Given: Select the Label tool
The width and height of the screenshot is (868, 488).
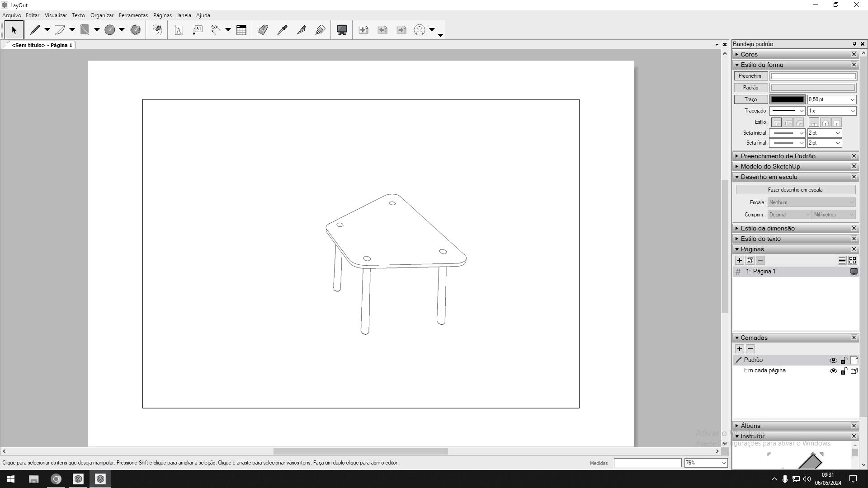Looking at the screenshot, I should [x=198, y=30].
